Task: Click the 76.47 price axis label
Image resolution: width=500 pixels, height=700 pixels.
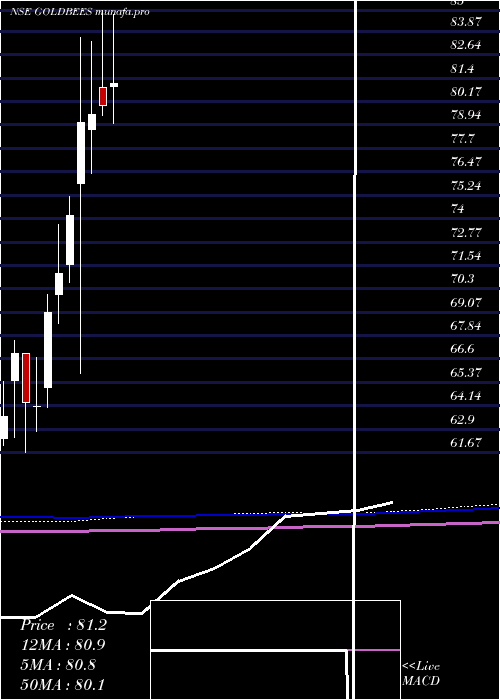Action: tap(466, 162)
